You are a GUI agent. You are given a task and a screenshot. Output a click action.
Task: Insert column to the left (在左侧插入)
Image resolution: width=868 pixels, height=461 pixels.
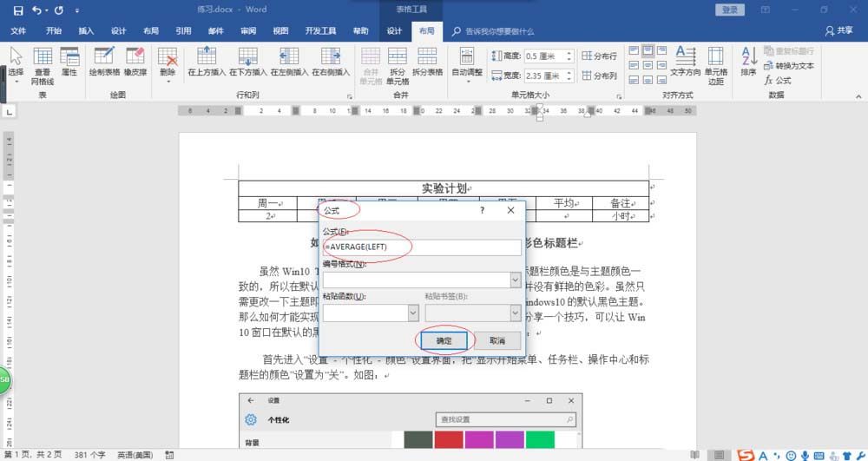289,62
